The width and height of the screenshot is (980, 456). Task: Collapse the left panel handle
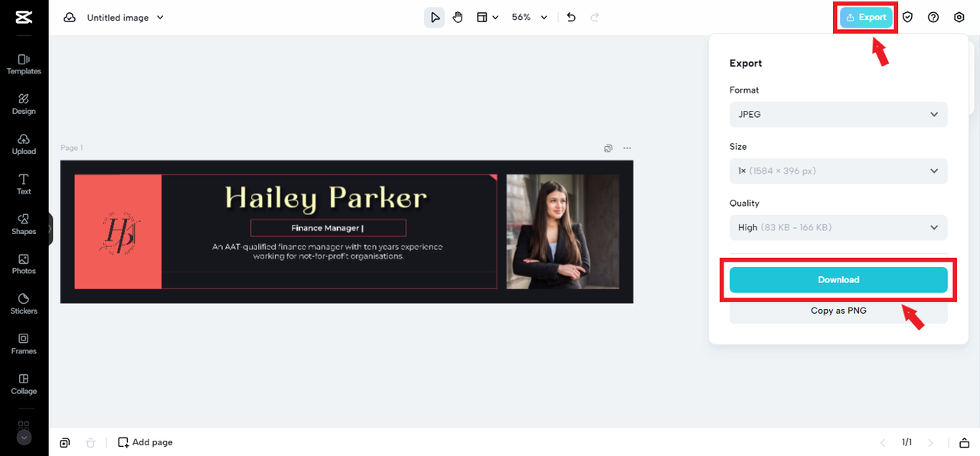tap(51, 228)
